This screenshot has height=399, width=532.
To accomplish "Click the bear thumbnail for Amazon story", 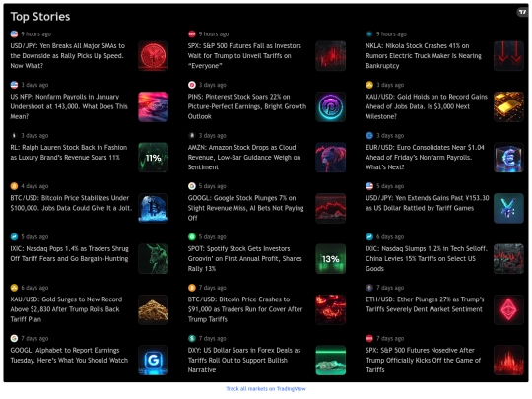I will tap(331, 158).
